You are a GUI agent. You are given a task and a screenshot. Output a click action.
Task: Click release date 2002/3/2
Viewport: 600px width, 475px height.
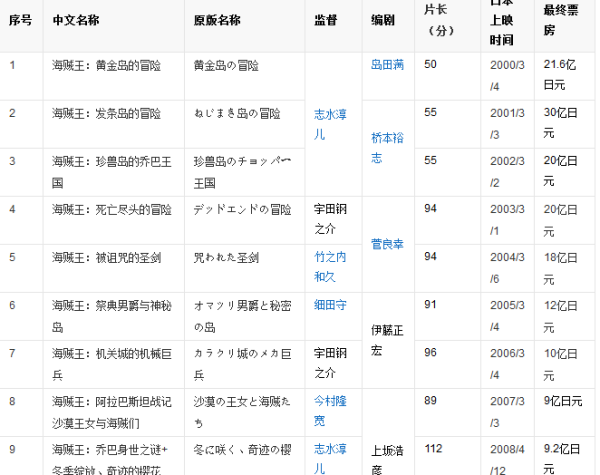(507, 171)
